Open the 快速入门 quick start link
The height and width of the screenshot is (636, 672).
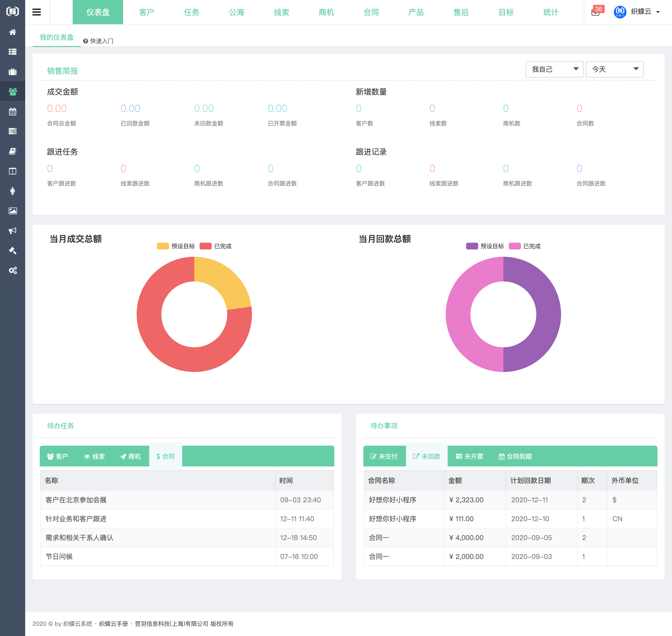[x=98, y=41]
